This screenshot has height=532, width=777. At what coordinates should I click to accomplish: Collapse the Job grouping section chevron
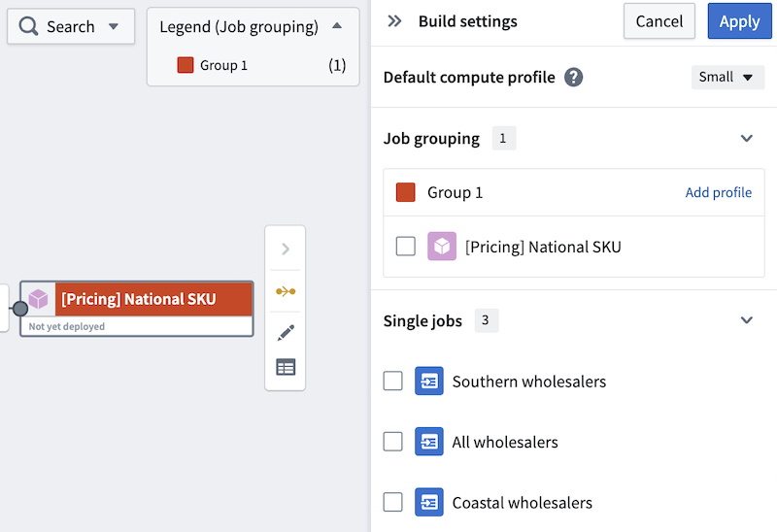tap(746, 138)
